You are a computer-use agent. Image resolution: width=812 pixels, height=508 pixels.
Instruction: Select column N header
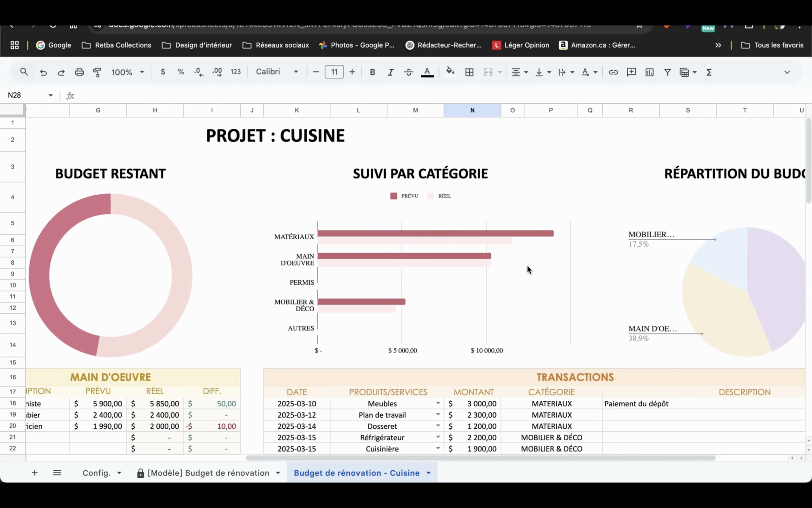[472, 110]
